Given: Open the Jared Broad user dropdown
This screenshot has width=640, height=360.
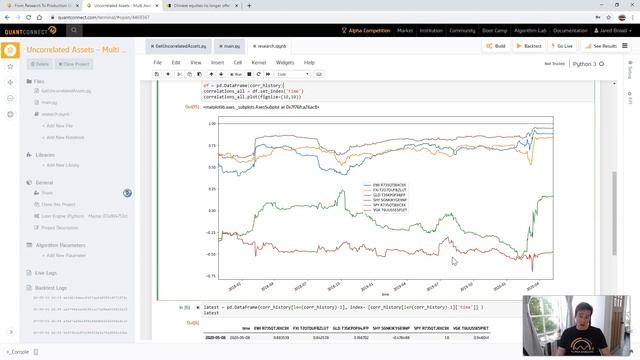Looking at the screenshot, I should pos(613,31).
